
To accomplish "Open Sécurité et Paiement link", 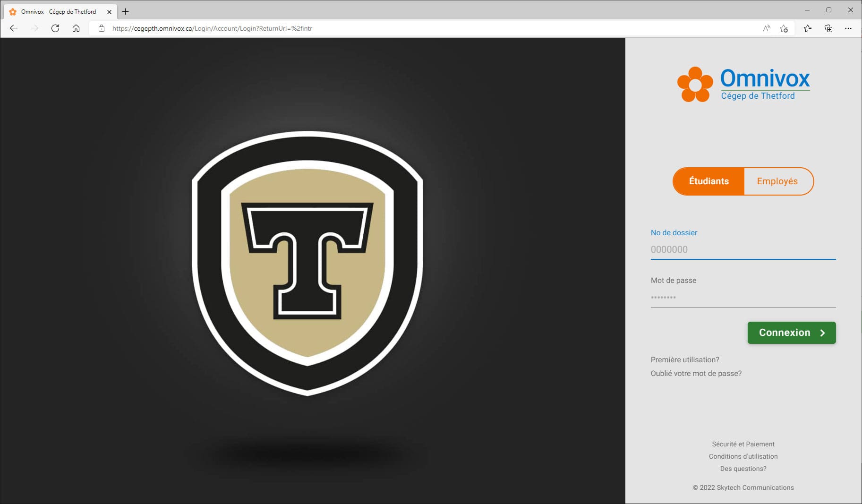I will click(743, 444).
